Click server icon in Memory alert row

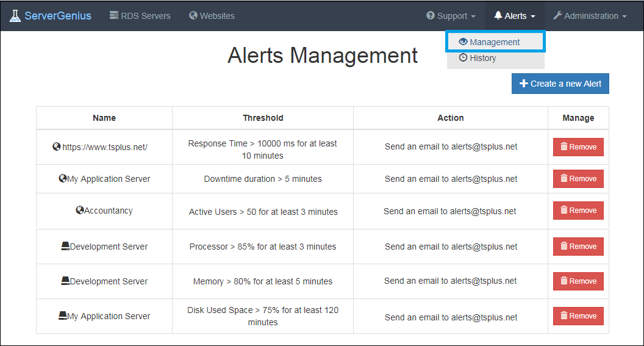[65, 281]
